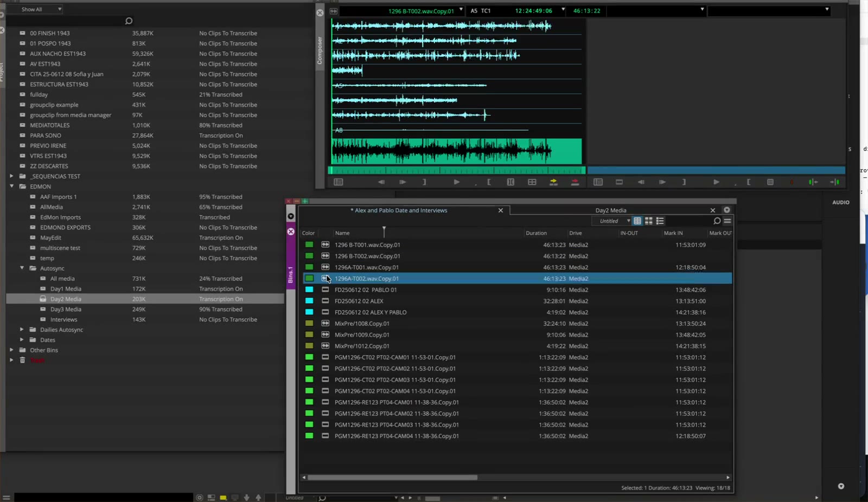Viewport: 868px width, 502px height.
Task: Expand the _SEQUENCIAS TEST folder
Action: pos(11,176)
